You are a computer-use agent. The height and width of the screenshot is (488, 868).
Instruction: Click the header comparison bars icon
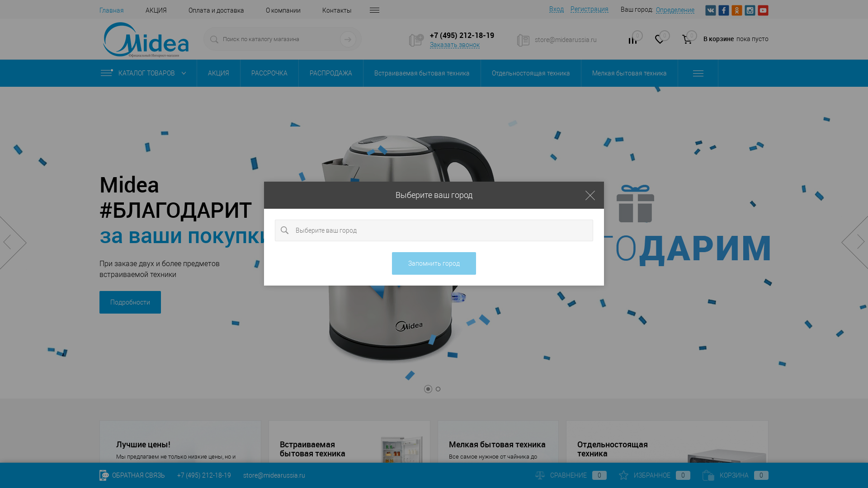[632, 40]
